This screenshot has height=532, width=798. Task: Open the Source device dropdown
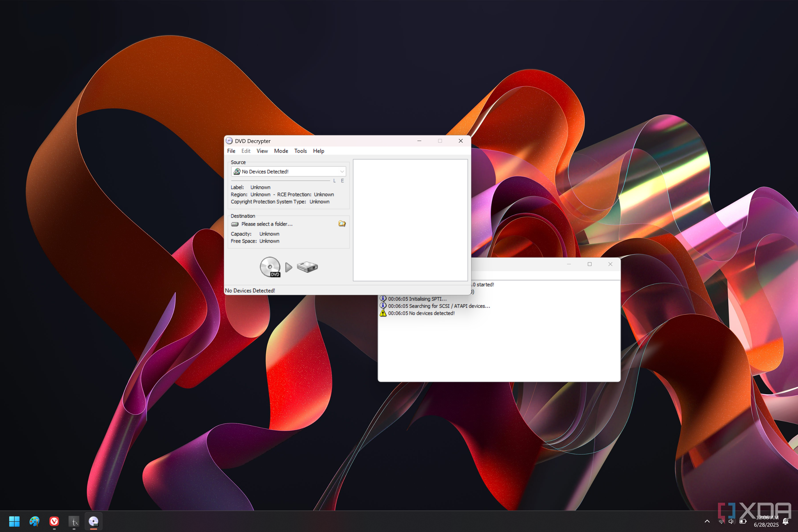click(x=289, y=172)
